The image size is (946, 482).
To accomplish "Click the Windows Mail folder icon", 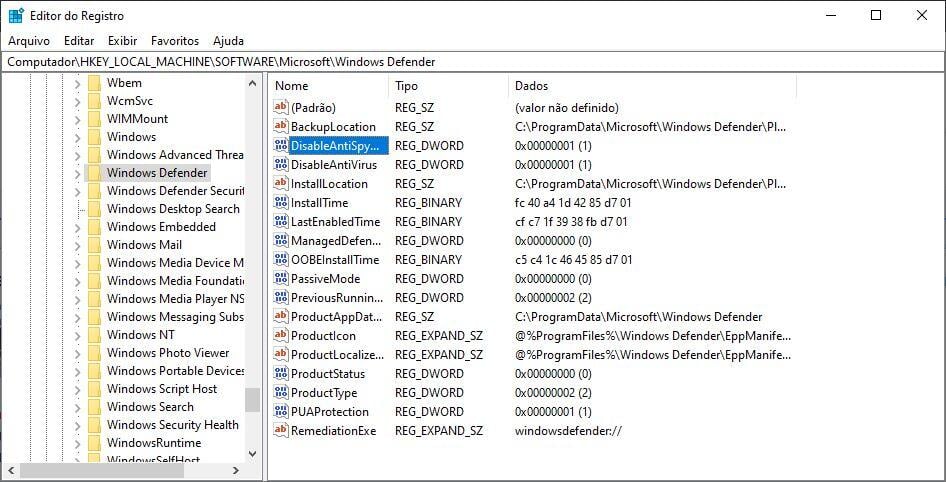I will [x=94, y=244].
